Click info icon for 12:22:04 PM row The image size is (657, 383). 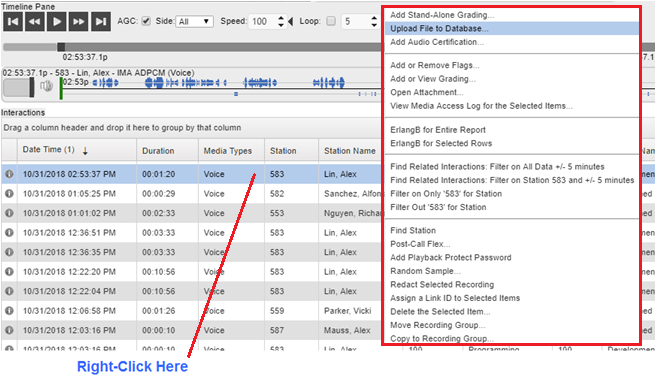(x=9, y=291)
